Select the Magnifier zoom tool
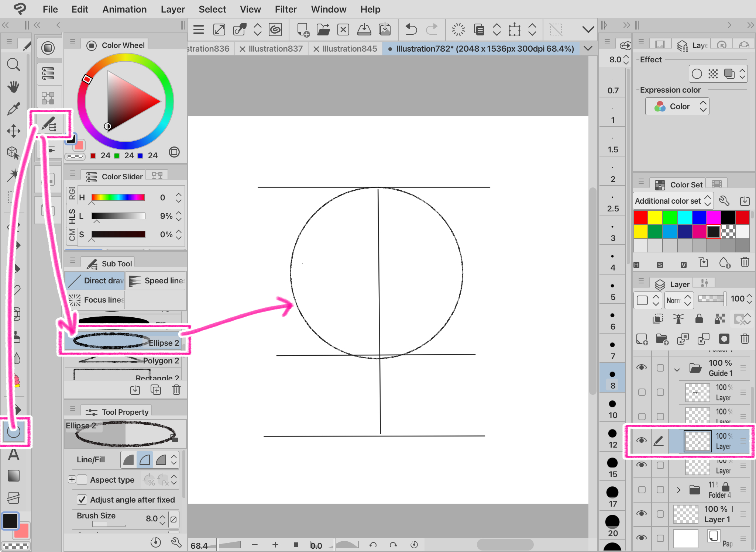The width and height of the screenshot is (756, 552). click(x=14, y=65)
